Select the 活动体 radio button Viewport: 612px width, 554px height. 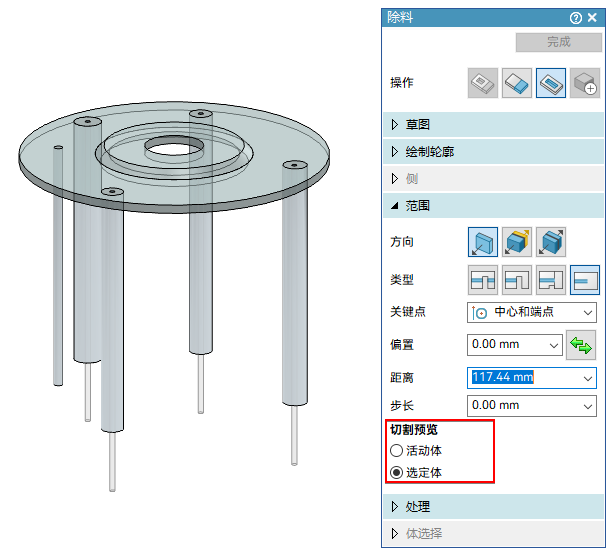coord(397,451)
